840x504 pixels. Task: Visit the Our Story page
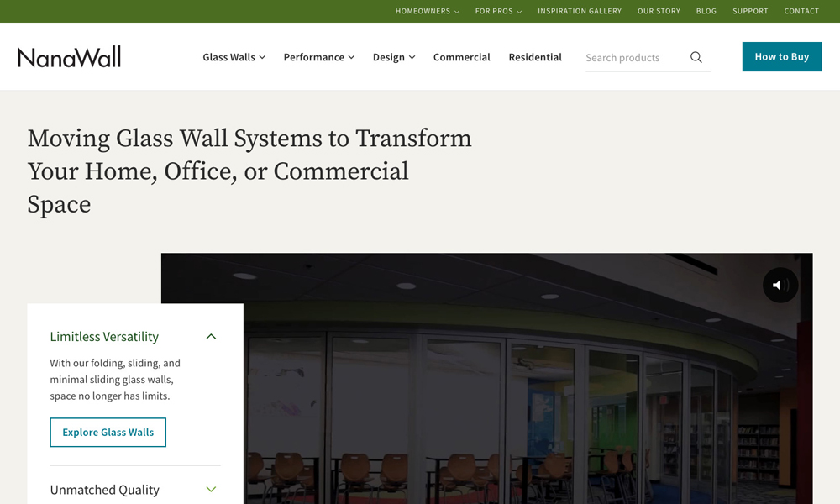point(659,11)
